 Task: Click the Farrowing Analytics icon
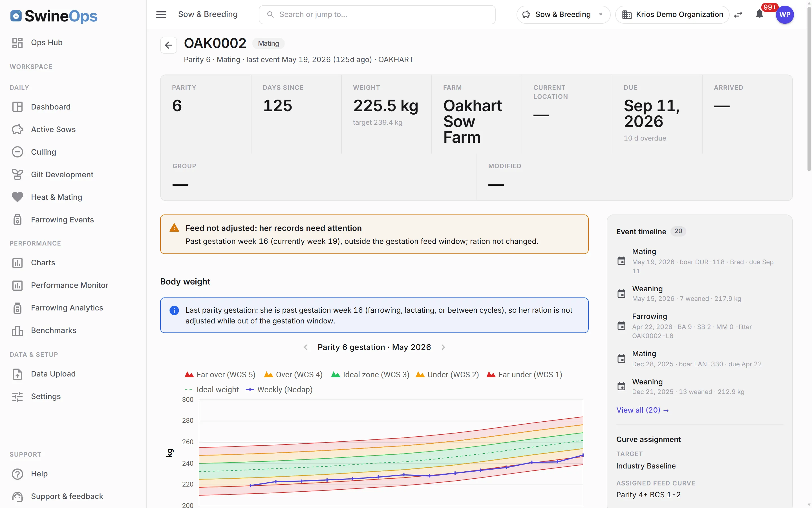point(17,308)
